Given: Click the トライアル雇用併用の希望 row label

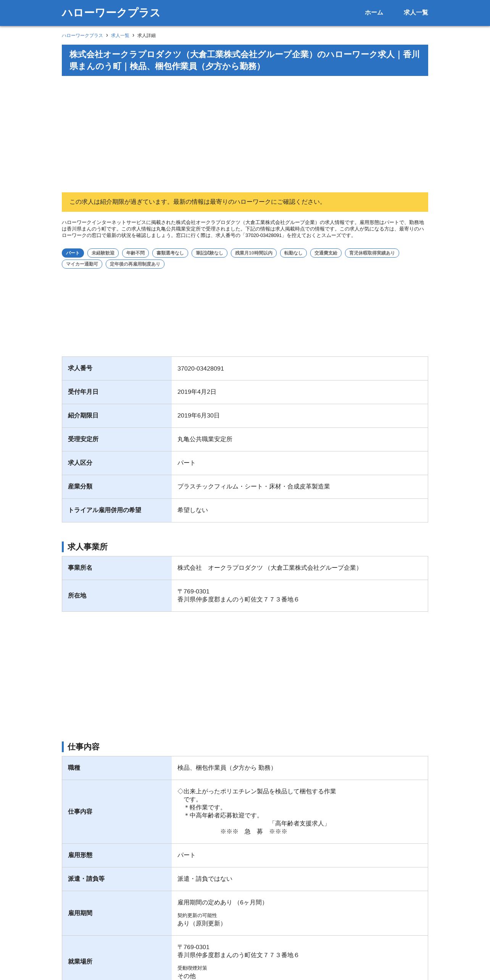Looking at the screenshot, I should point(105,510).
